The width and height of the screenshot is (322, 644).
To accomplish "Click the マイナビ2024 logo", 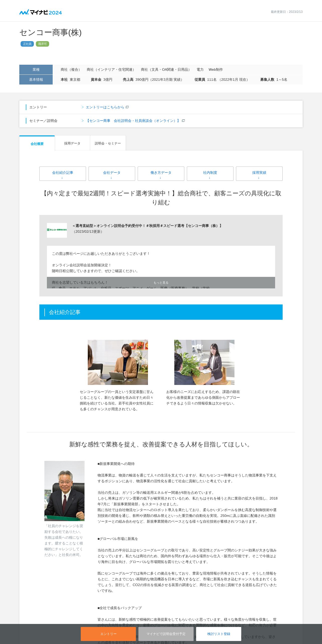I will tap(41, 12).
